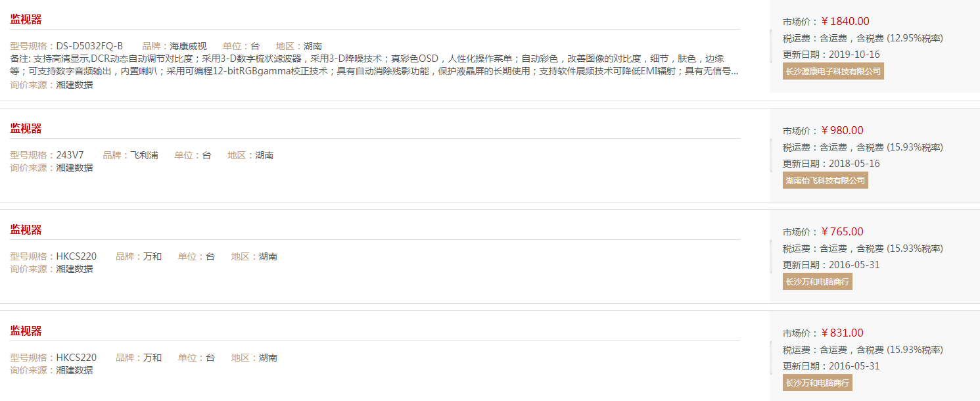Click brand 万和 in the ¥765.00 listing
This screenshot has height=401, width=980.
tap(152, 256)
